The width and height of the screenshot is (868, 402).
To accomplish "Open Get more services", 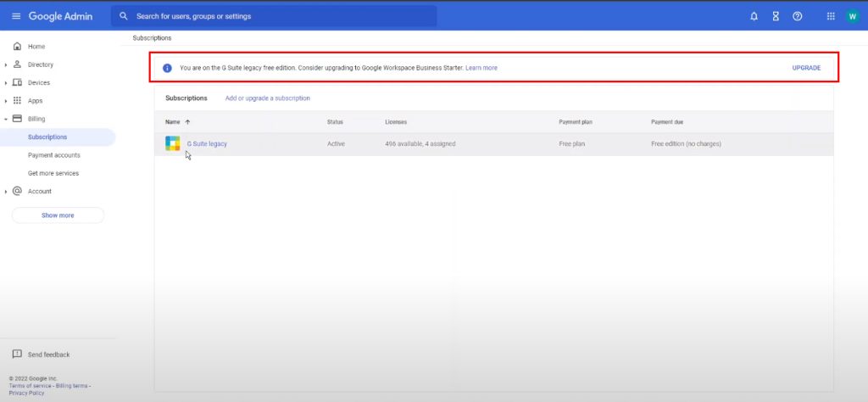I will tap(53, 173).
